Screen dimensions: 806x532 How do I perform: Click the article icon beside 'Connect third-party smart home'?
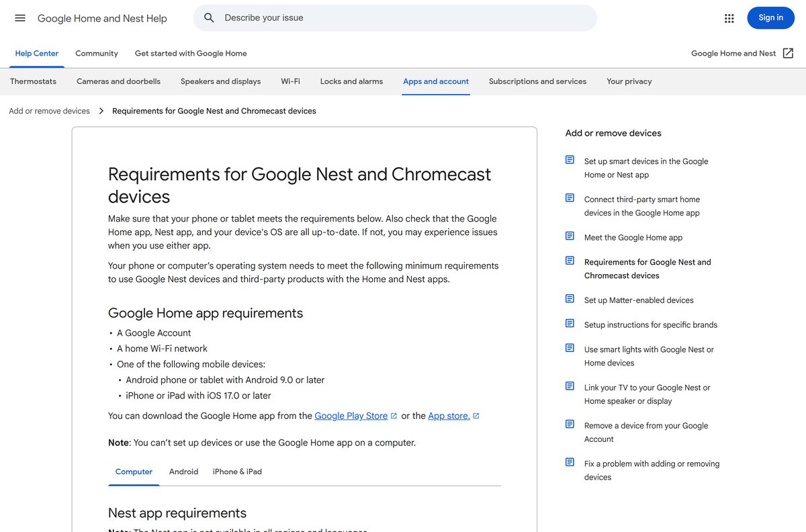(570, 198)
